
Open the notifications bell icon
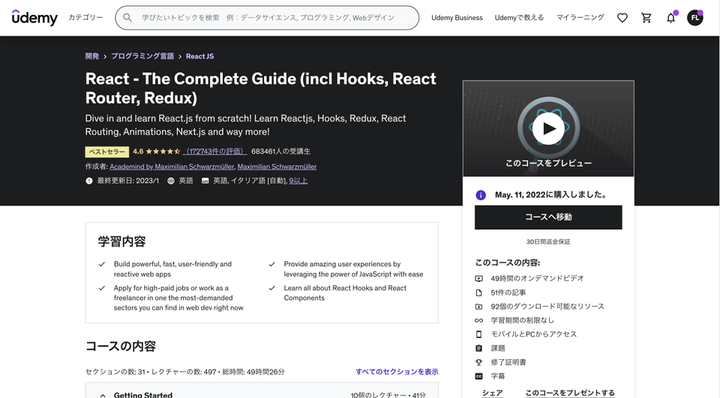tap(671, 18)
